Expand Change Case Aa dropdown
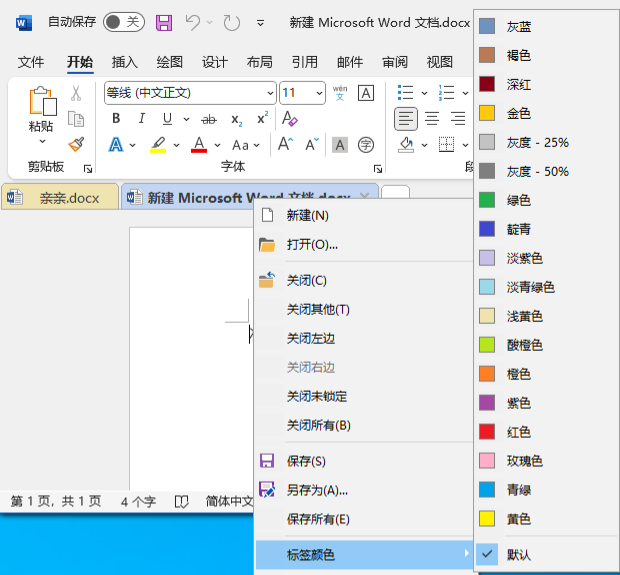Image resolution: width=620 pixels, height=575 pixels. click(246, 145)
